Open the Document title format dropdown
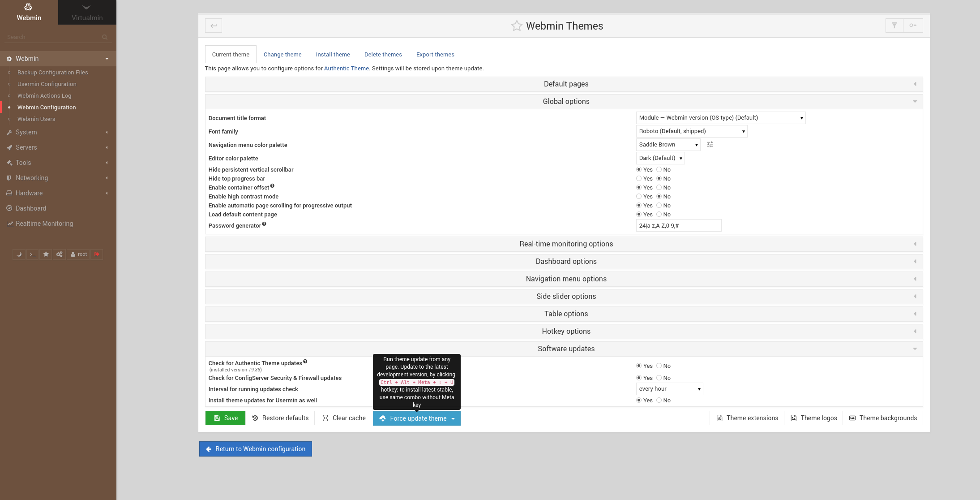 coord(720,117)
